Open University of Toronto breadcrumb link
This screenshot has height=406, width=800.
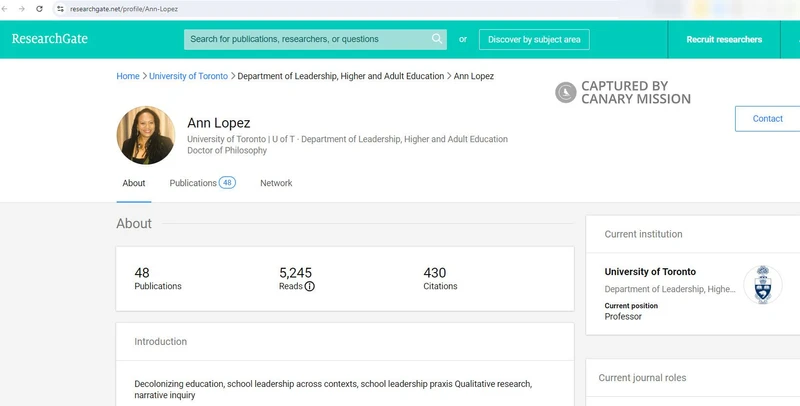point(188,76)
